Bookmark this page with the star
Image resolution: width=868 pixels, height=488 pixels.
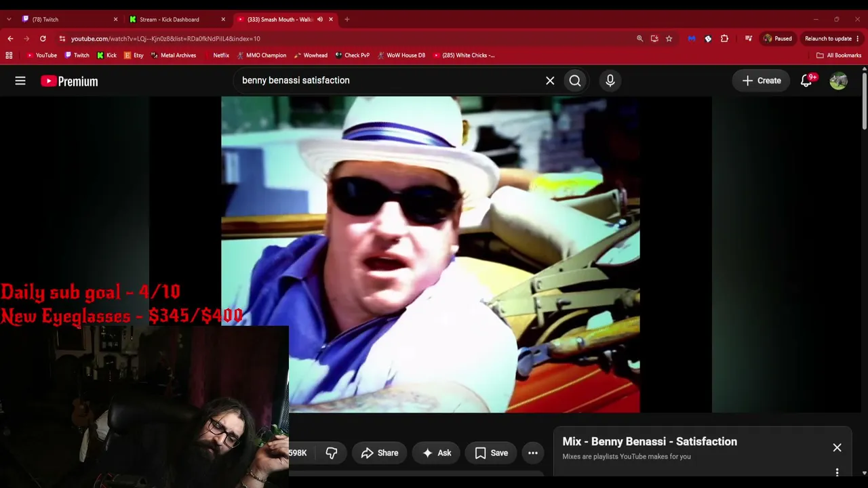669,39
